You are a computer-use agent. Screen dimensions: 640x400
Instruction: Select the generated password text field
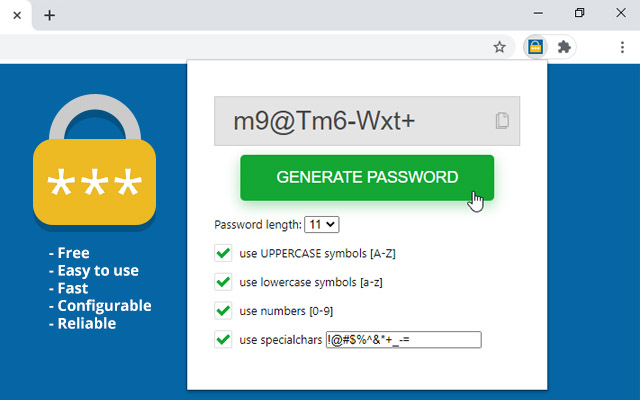(355, 121)
